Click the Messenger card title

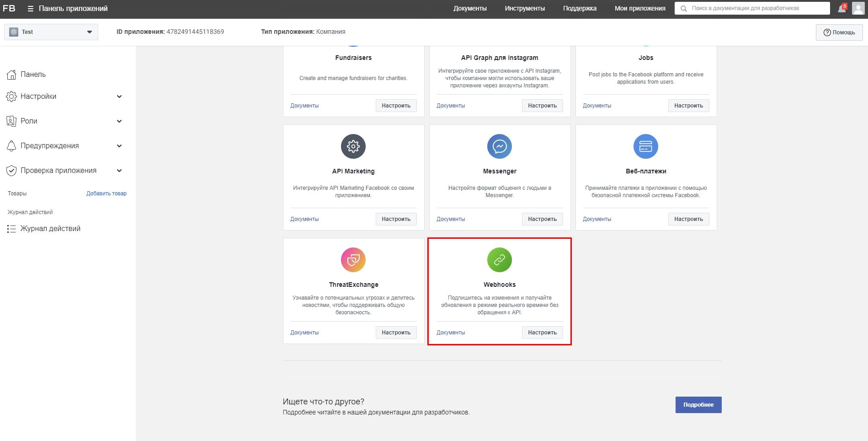pos(500,171)
